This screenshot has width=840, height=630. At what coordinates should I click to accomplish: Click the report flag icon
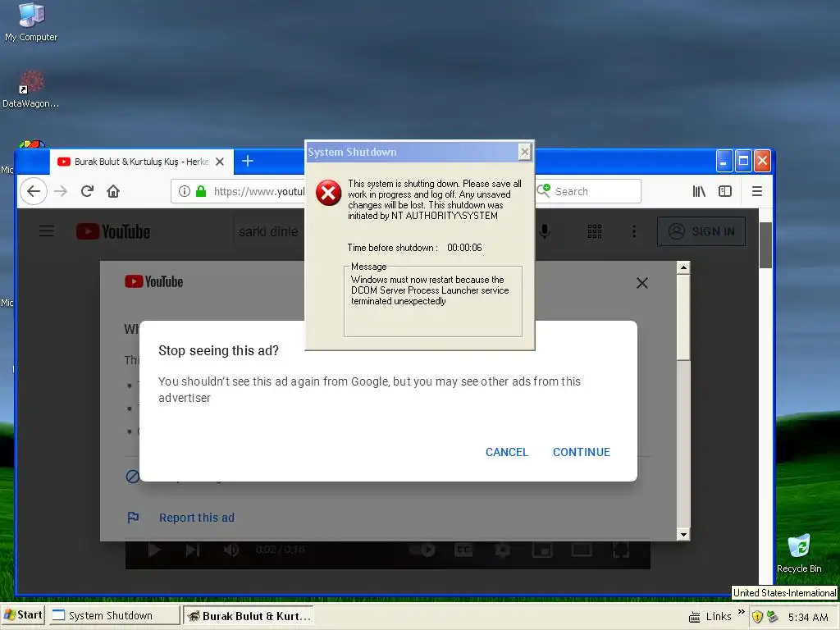(133, 518)
